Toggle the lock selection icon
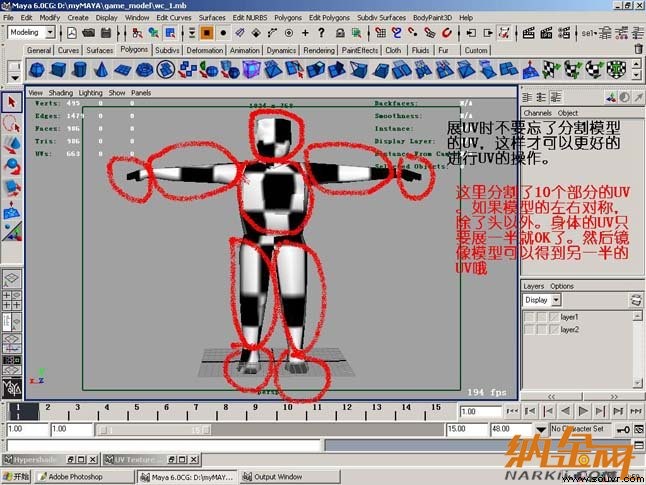The width and height of the screenshot is (646, 485). [x=340, y=33]
